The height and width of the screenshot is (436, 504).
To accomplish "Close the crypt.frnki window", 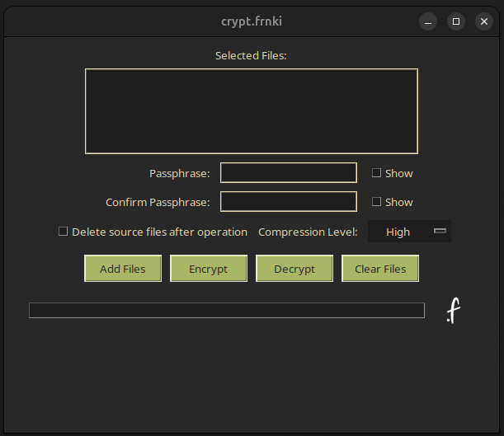I will tap(483, 21).
